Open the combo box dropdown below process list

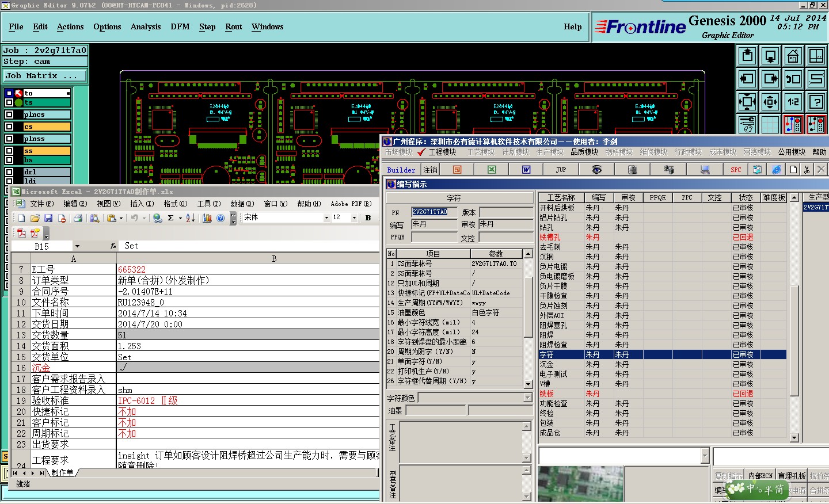click(705, 456)
